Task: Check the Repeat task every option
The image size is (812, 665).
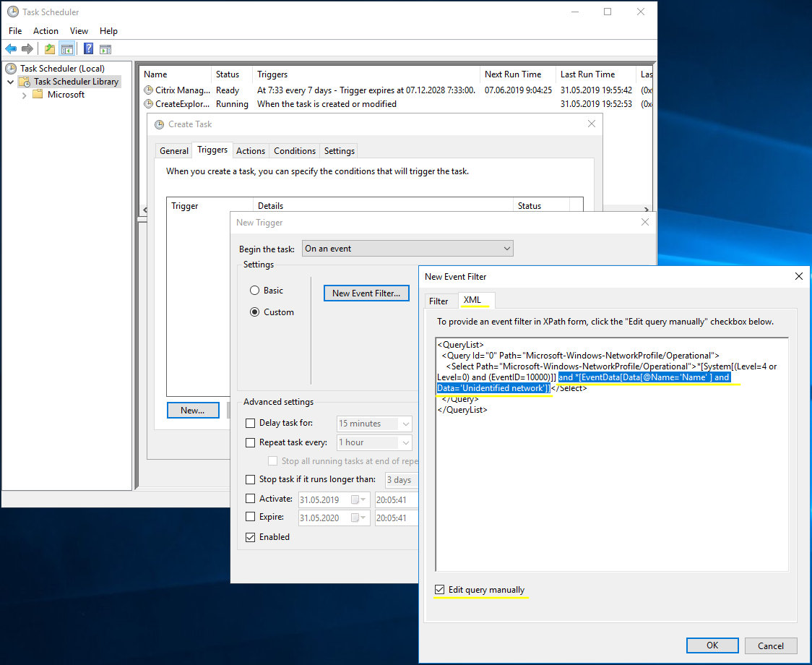Action: [250, 442]
